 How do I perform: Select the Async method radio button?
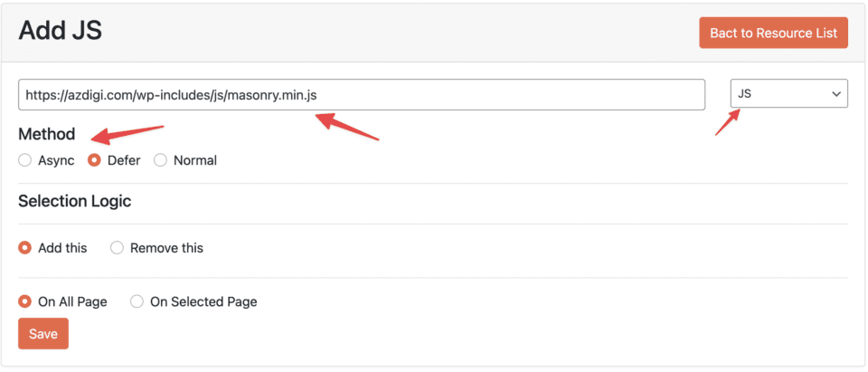[x=25, y=160]
